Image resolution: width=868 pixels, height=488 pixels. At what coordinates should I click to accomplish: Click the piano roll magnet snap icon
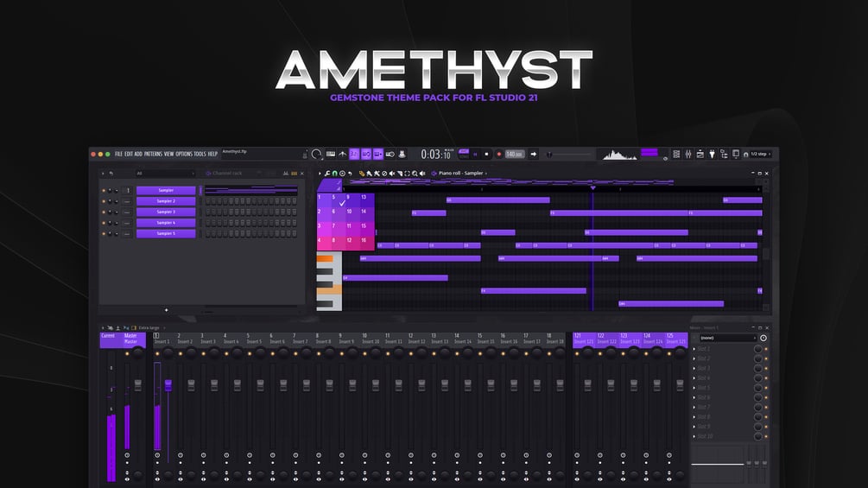coord(335,174)
